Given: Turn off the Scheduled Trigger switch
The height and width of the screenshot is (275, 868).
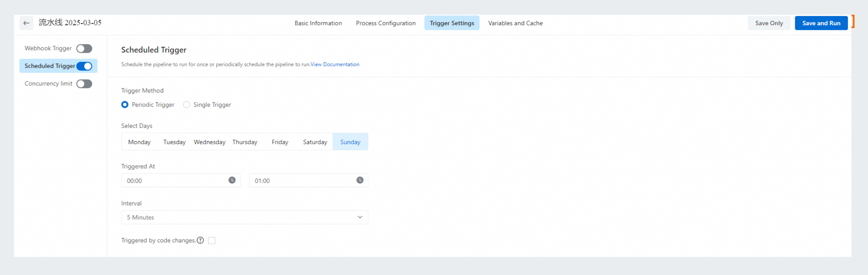Looking at the screenshot, I should pos(84,66).
